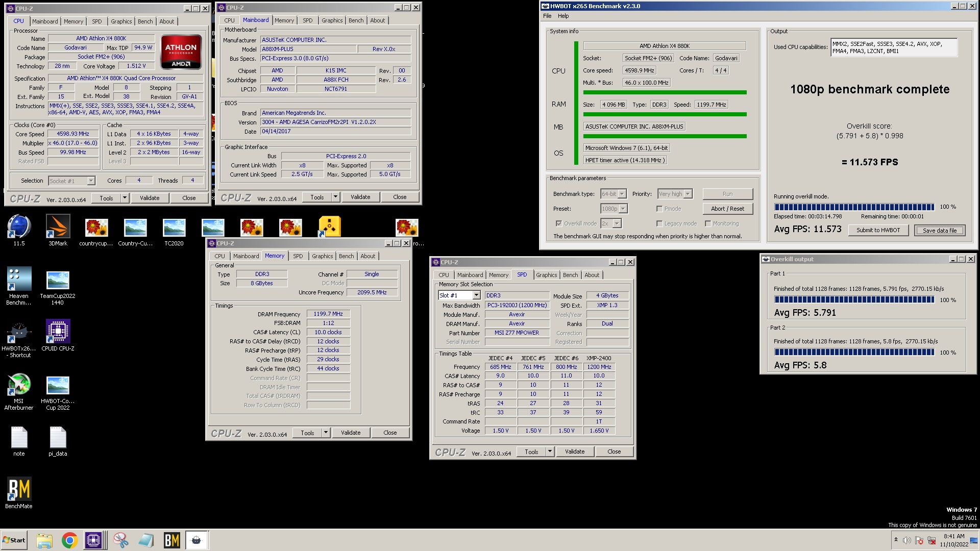Open the yellow shortcut icon on desktop

tap(330, 227)
